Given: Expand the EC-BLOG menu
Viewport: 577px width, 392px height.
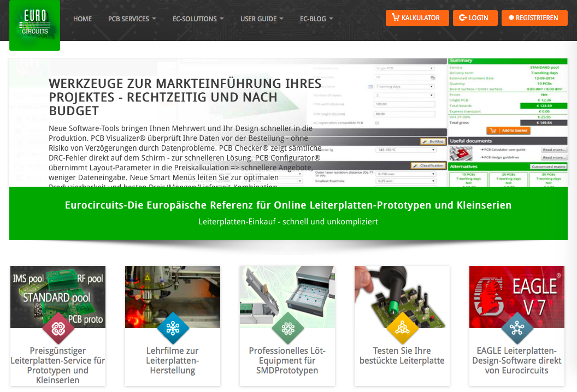Looking at the screenshot, I should coord(316,19).
